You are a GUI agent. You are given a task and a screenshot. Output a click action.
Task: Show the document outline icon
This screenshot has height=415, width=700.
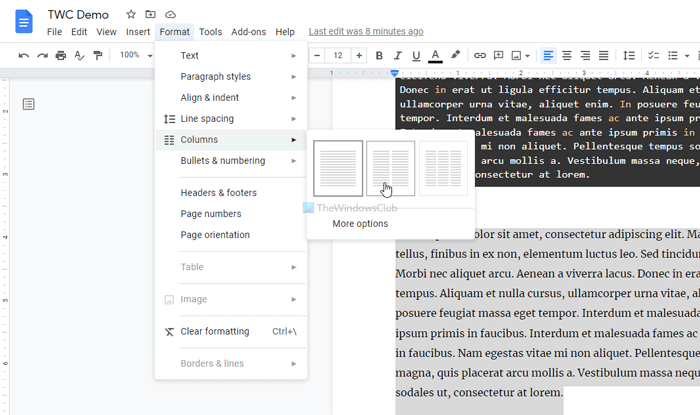tap(29, 104)
